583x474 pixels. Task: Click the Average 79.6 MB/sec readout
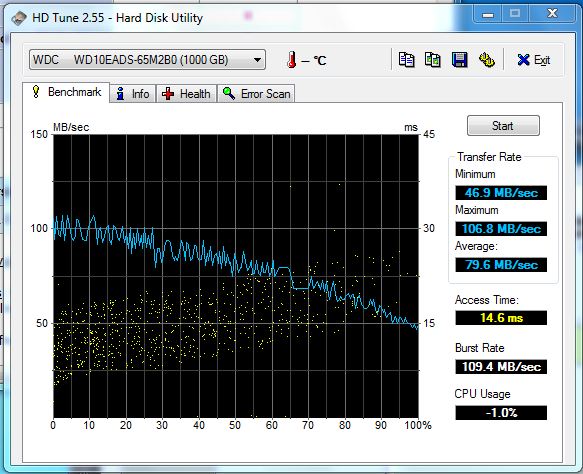501,265
